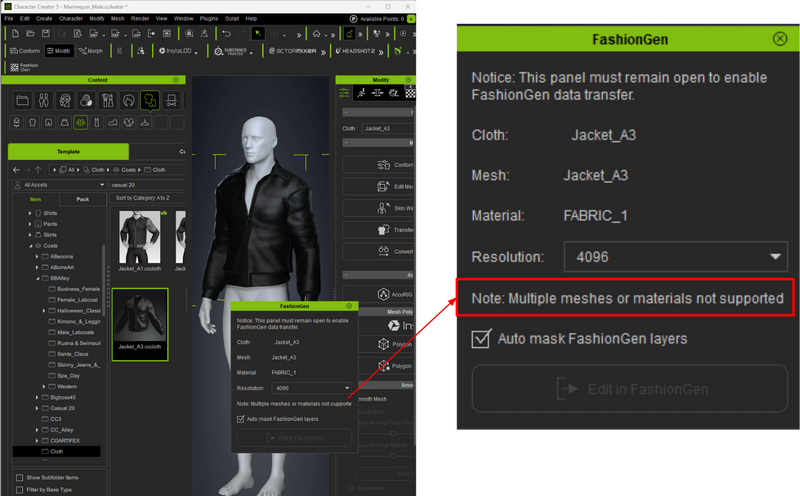Expand the Shirts tree node
Image resolution: width=800 pixels, height=496 pixels.
[x=30, y=213]
